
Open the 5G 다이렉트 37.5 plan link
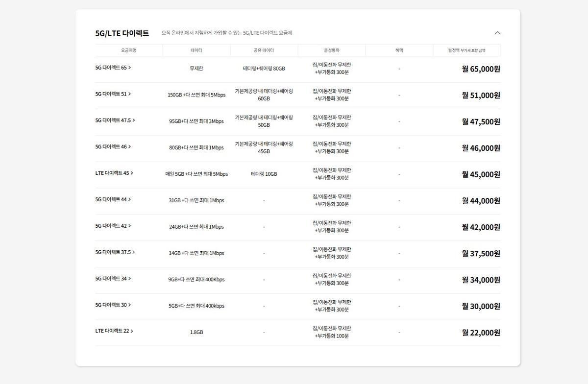pyautogui.click(x=115, y=253)
